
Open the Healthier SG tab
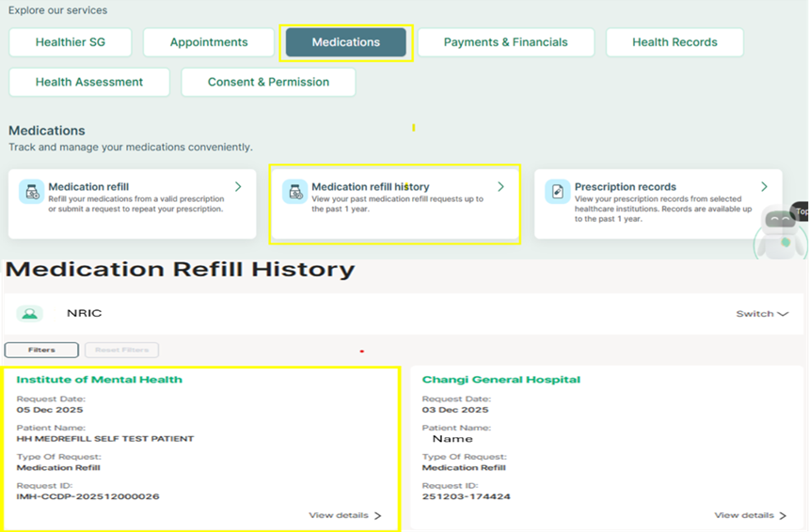71,42
